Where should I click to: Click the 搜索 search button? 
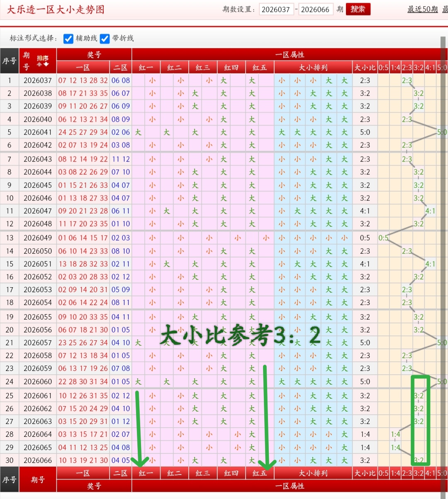358,9
